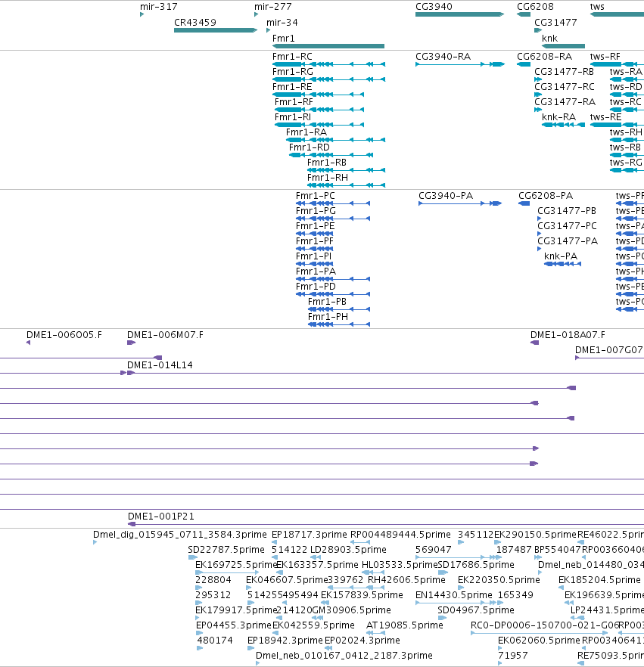644x667 pixels.
Task: Select the mir-277 gene label
Action: 273,7
